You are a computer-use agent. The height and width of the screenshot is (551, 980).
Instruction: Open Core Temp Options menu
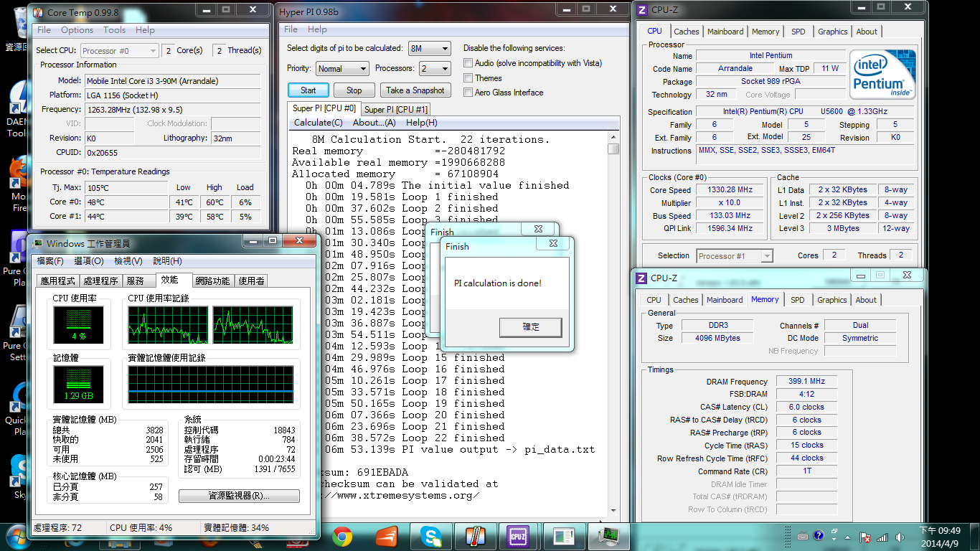[x=77, y=30]
